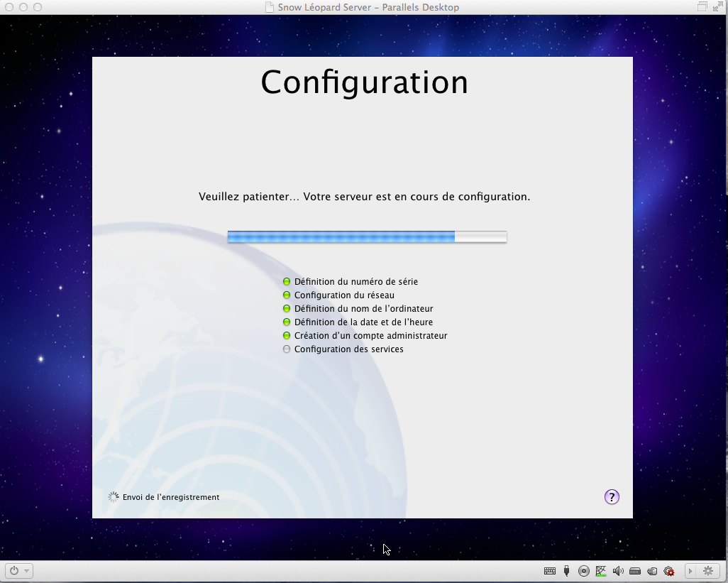Image resolution: width=728 pixels, height=583 pixels.
Task: Click the green dot beside Configuration du réseau
Action: coord(287,295)
